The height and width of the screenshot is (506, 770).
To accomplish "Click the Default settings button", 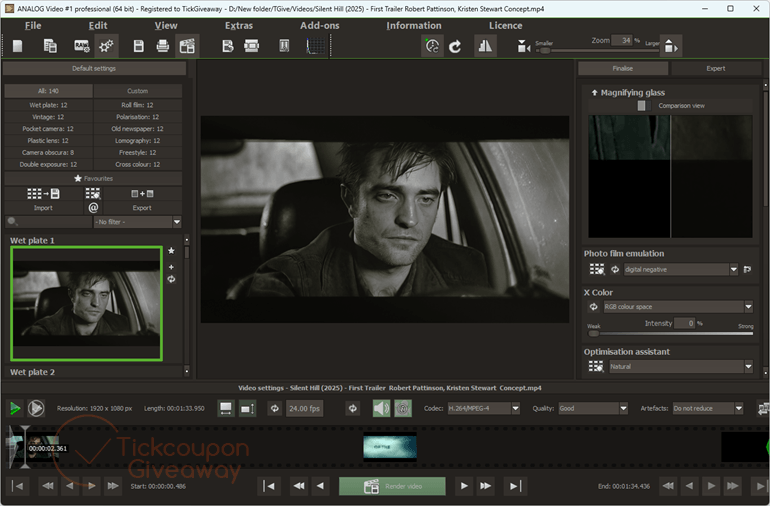I will tap(94, 68).
